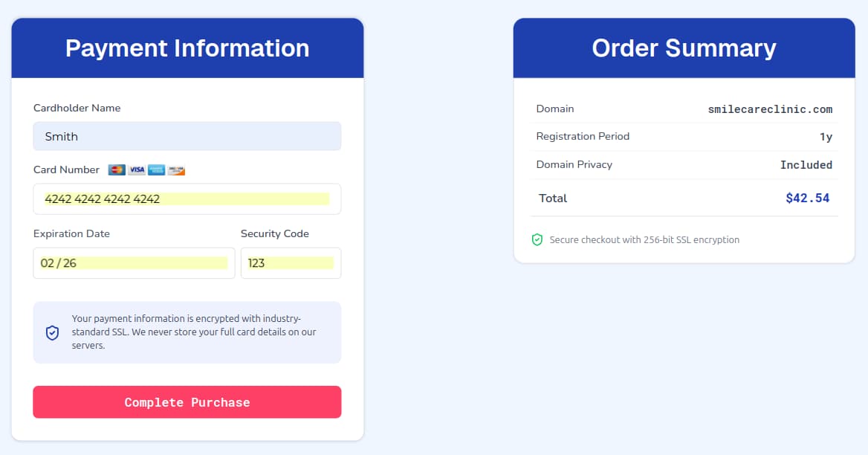The width and height of the screenshot is (868, 455).
Task: Click the shield icon in the encryption notice
Action: pyautogui.click(x=52, y=332)
